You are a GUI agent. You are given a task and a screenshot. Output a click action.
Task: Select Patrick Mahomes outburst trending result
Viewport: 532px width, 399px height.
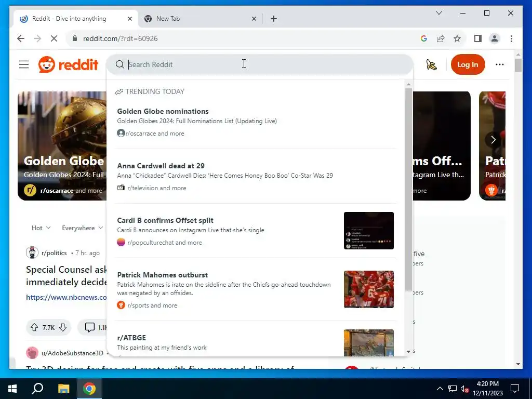click(x=256, y=289)
